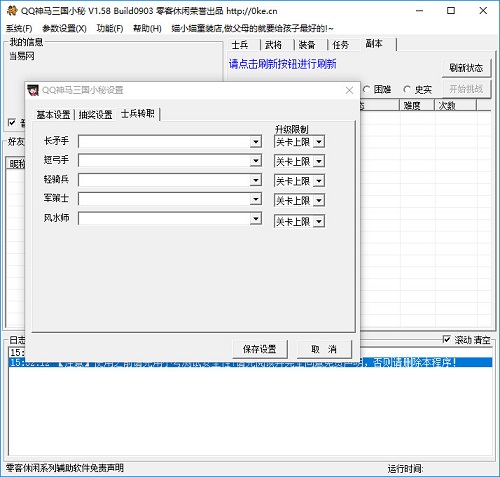
Task: Expand the 轻骑兵 job dropdown
Action: tap(256, 180)
